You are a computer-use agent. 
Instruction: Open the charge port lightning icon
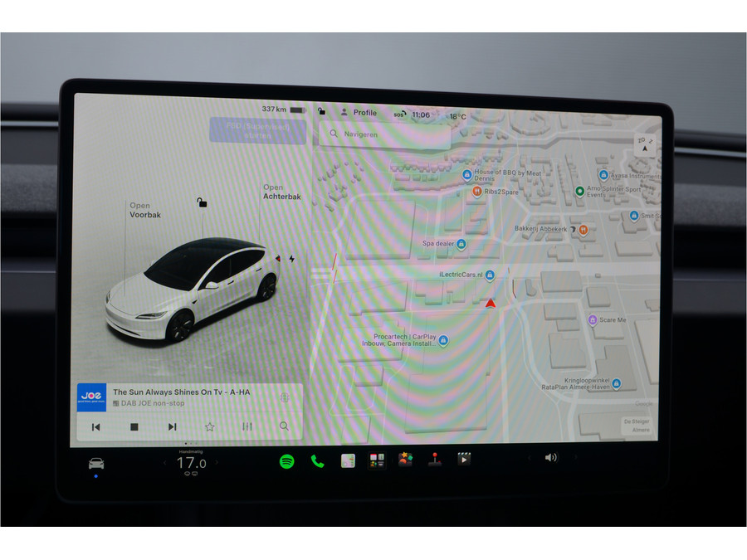pos(291,259)
